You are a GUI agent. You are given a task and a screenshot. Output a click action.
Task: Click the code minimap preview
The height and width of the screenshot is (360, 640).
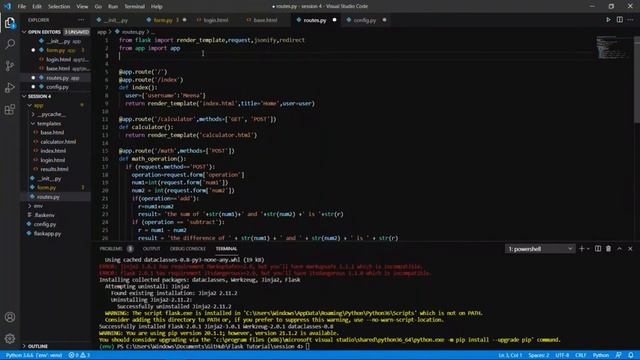point(613,47)
